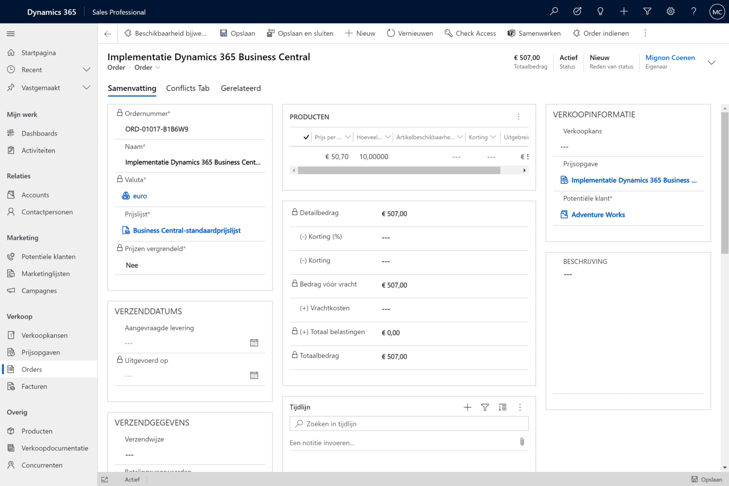The height and width of the screenshot is (486, 729).
Task: Click the Producten grid horizontal scrollbar
Action: (x=399, y=171)
